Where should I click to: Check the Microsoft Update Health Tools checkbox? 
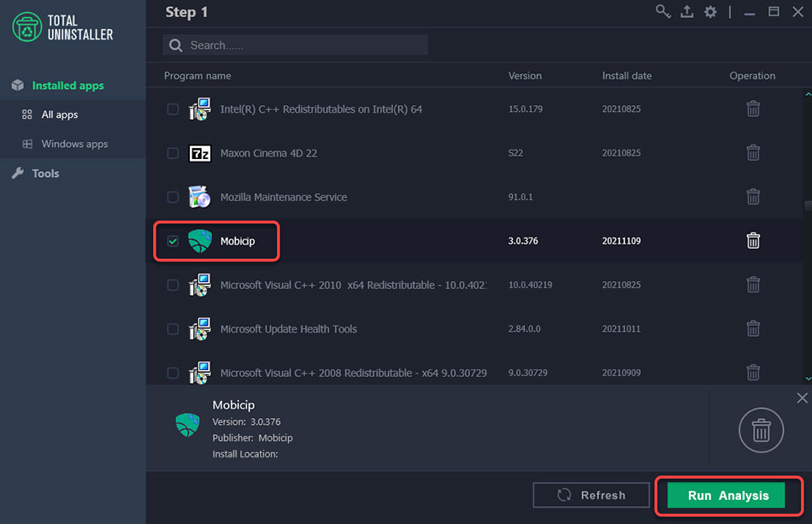click(173, 329)
